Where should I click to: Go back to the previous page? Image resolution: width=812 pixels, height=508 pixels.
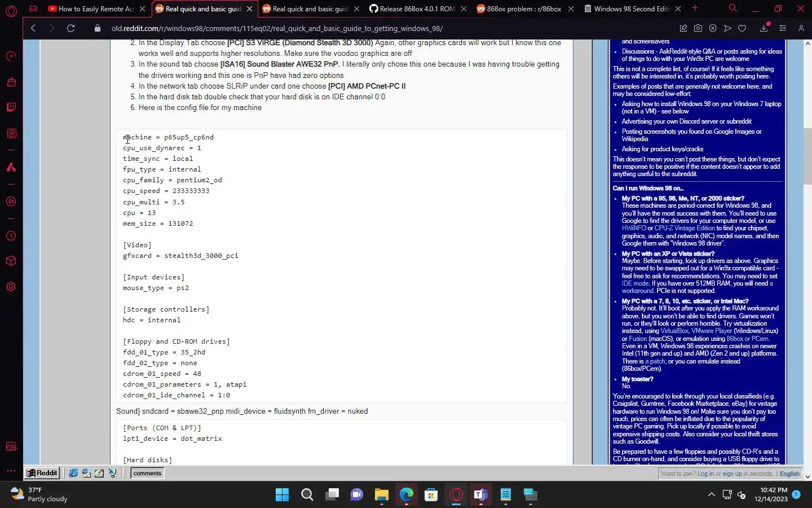(x=33, y=28)
